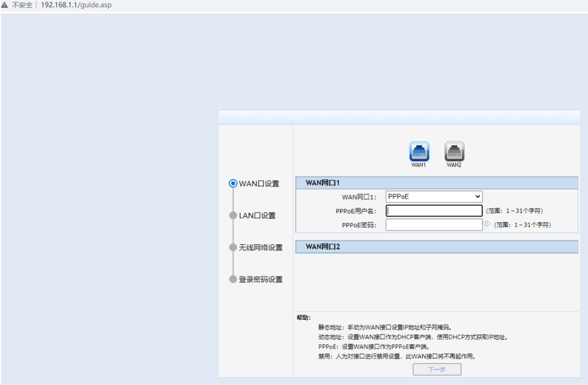Viewport: 588px width, 385px height.
Task: Go to the 登录密码设置 step
Action: click(x=256, y=280)
